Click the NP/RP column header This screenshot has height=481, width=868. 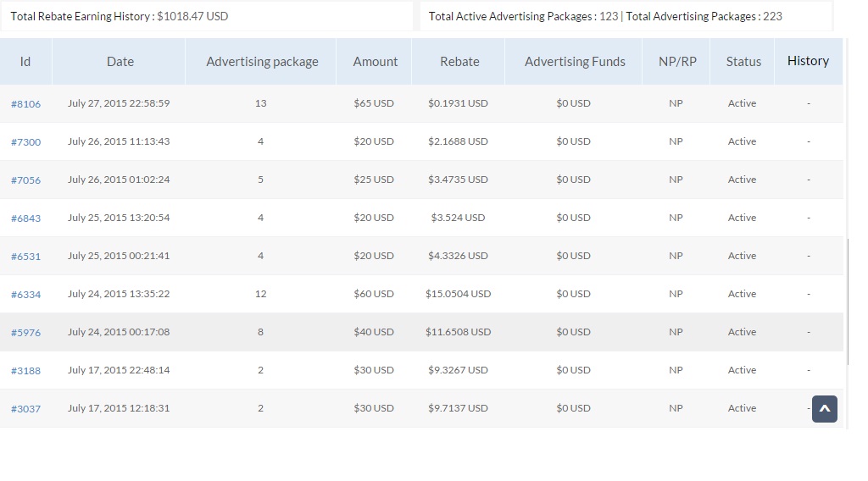(x=677, y=62)
